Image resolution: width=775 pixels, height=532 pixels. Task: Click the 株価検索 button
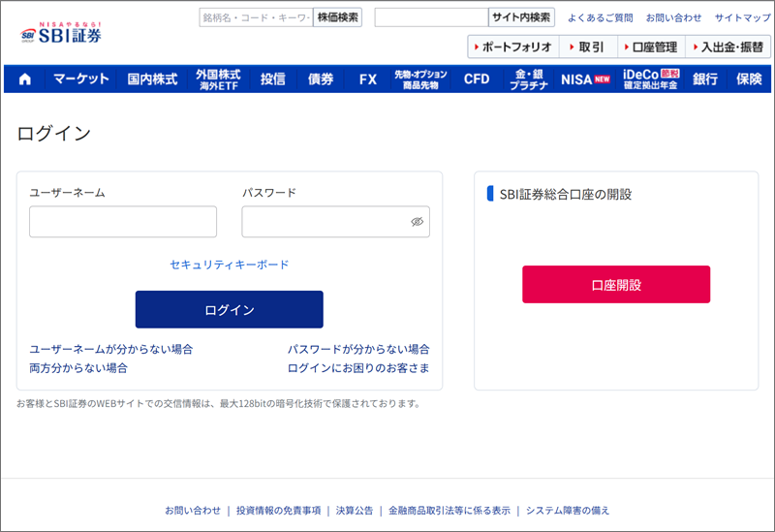click(x=337, y=17)
